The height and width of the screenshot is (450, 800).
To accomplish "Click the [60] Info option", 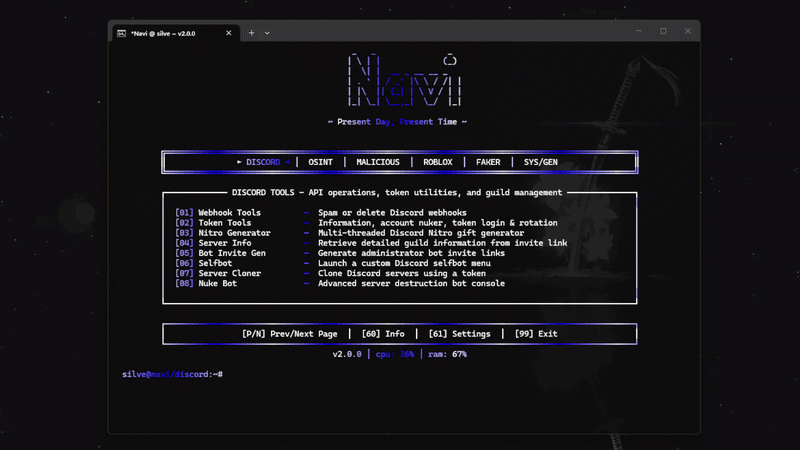I will (383, 334).
